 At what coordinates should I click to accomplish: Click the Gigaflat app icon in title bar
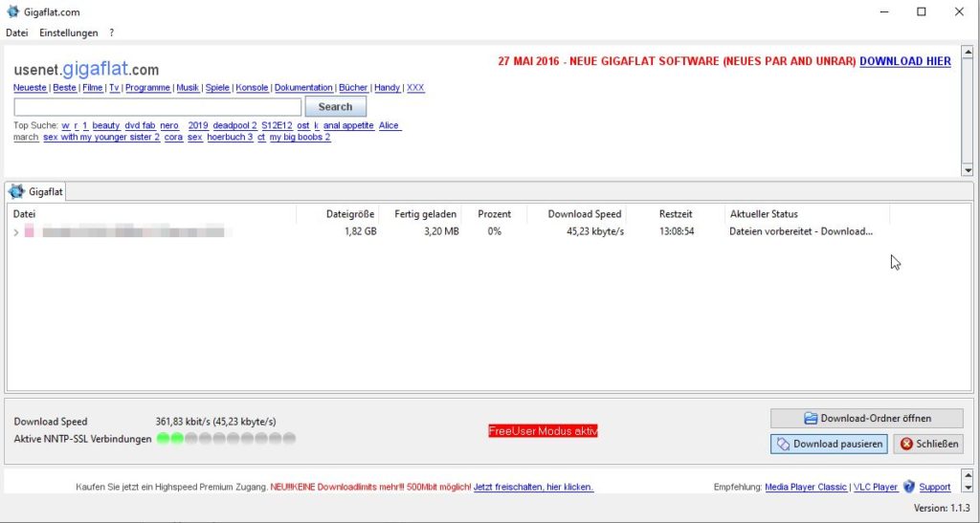pos(12,11)
